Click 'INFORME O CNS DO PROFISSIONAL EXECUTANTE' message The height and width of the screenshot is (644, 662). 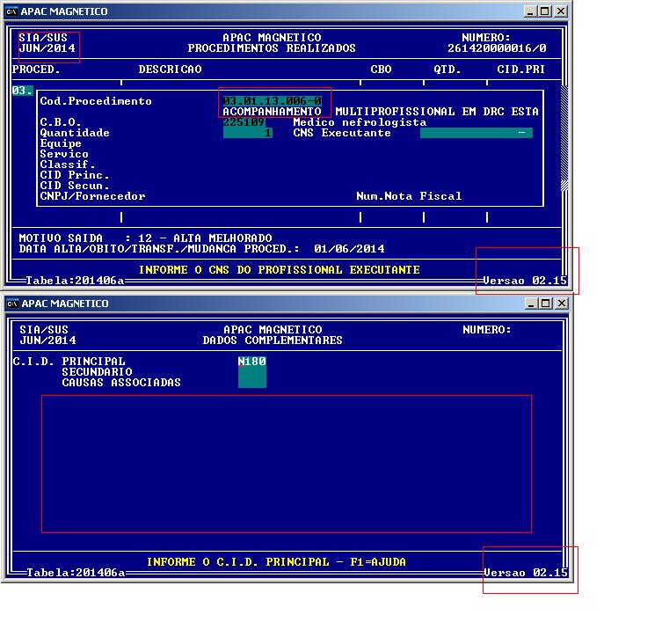coord(280,269)
